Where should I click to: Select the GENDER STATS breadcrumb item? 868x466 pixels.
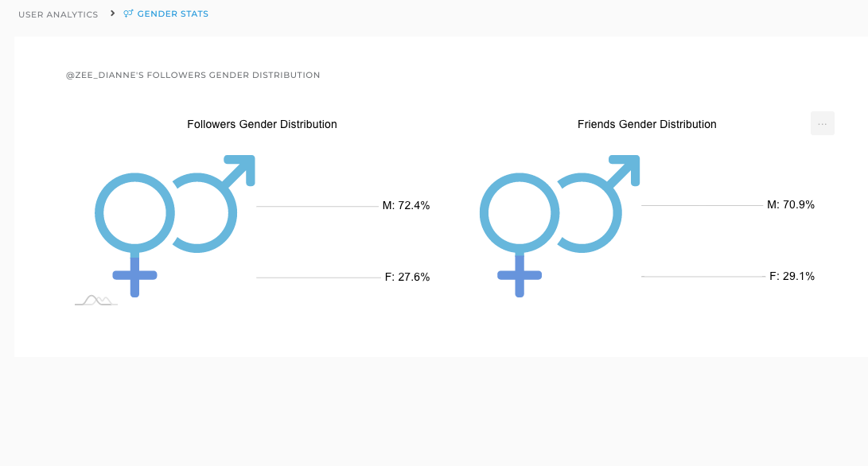pos(173,14)
